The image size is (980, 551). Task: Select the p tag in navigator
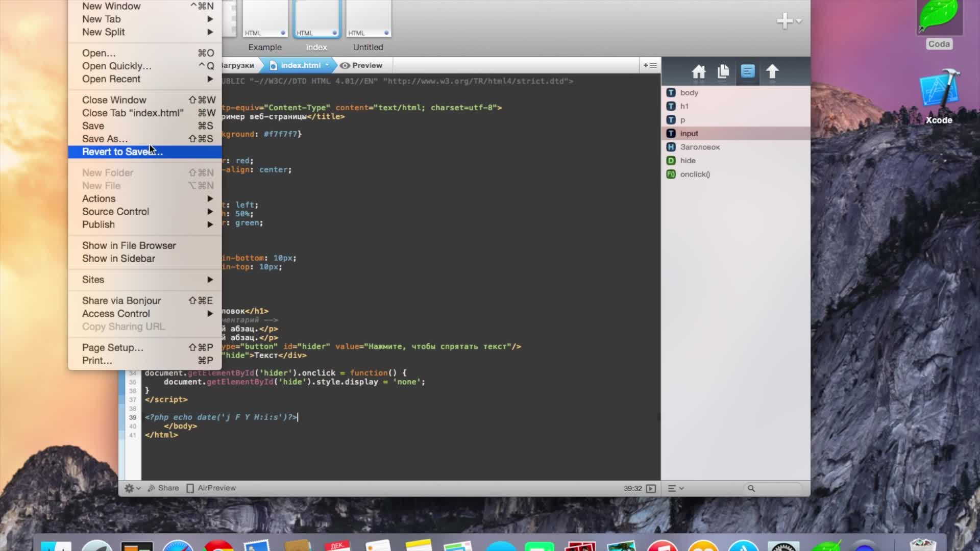(736, 120)
